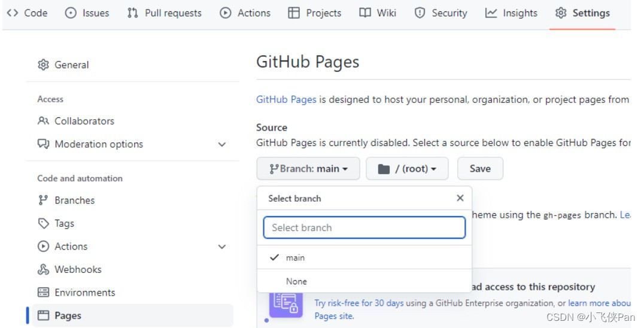Viewport: 644px width, 328px height.
Task: Go to Pull requests tab
Action: (x=164, y=13)
